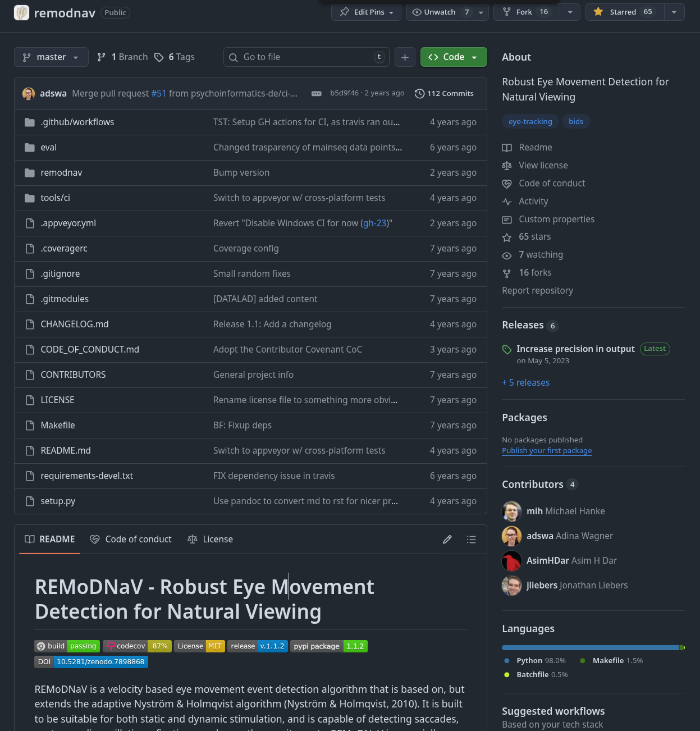Click the commit history clock icon

(419, 94)
